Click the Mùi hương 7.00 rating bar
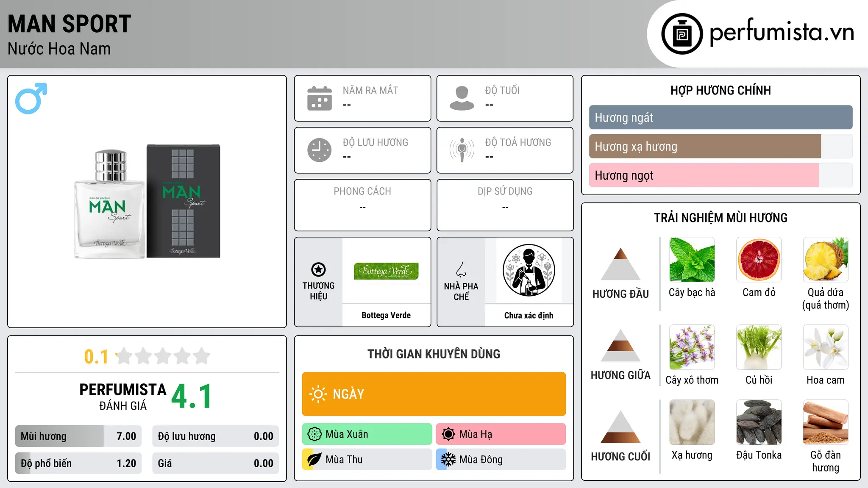 click(x=78, y=436)
